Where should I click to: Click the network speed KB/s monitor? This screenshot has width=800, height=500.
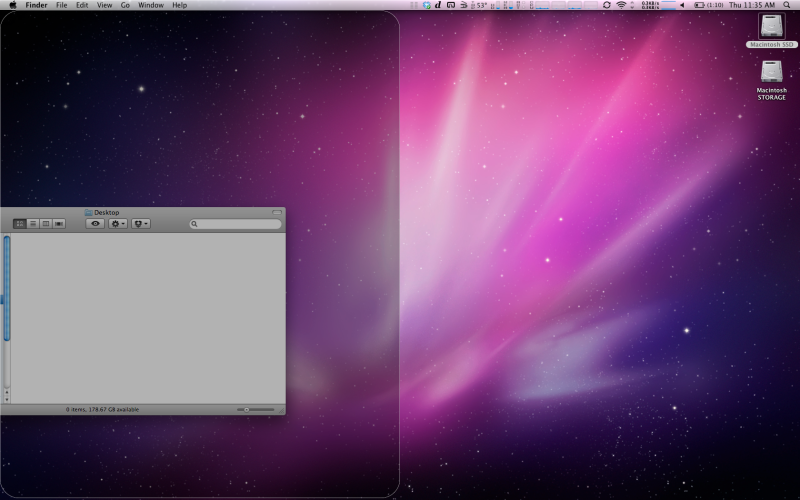651,5
